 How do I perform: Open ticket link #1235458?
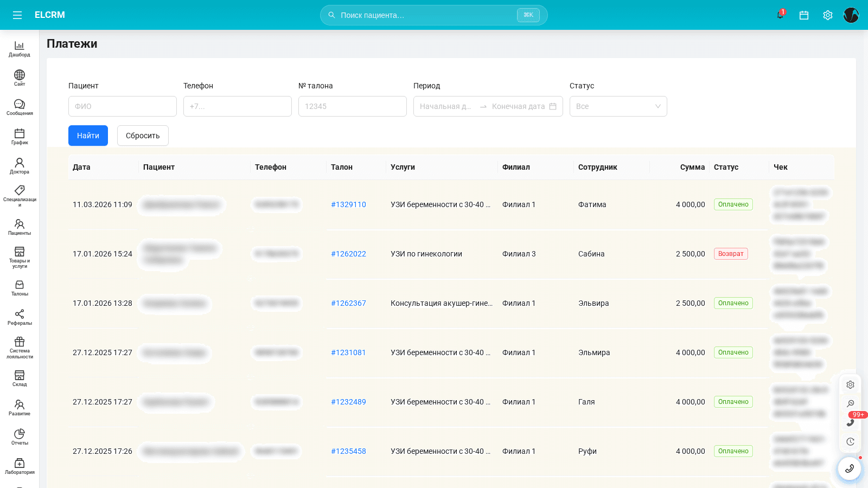(x=348, y=451)
